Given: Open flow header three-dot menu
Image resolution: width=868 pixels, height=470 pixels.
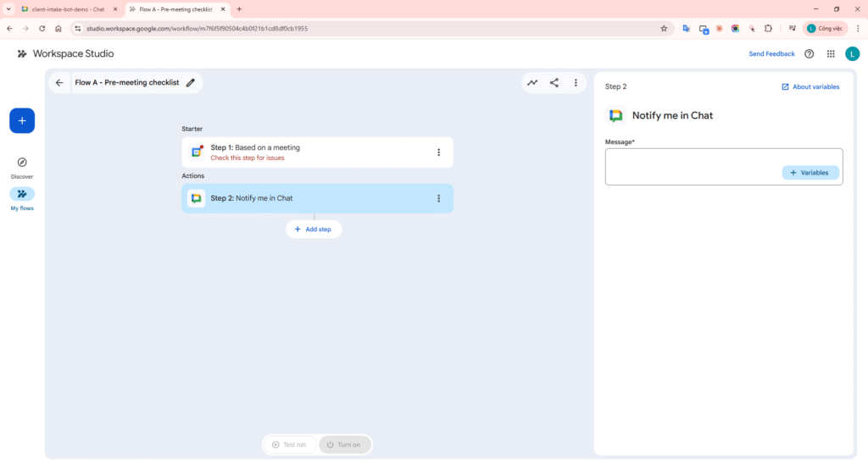Looking at the screenshot, I should click(x=576, y=83).
